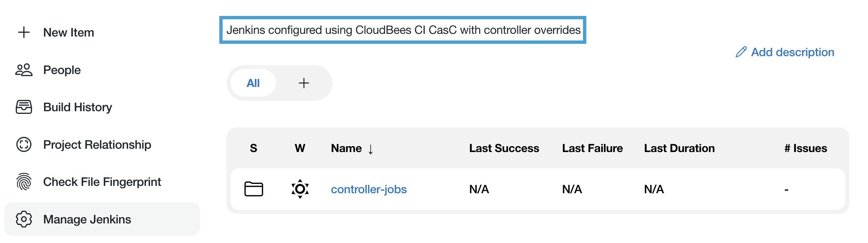
Task: Sort table by Last Failure column
Action: (x=592, y=148)
